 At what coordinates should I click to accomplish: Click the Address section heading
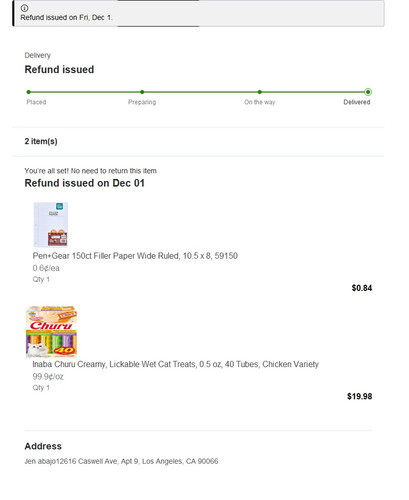coord(43,446)
